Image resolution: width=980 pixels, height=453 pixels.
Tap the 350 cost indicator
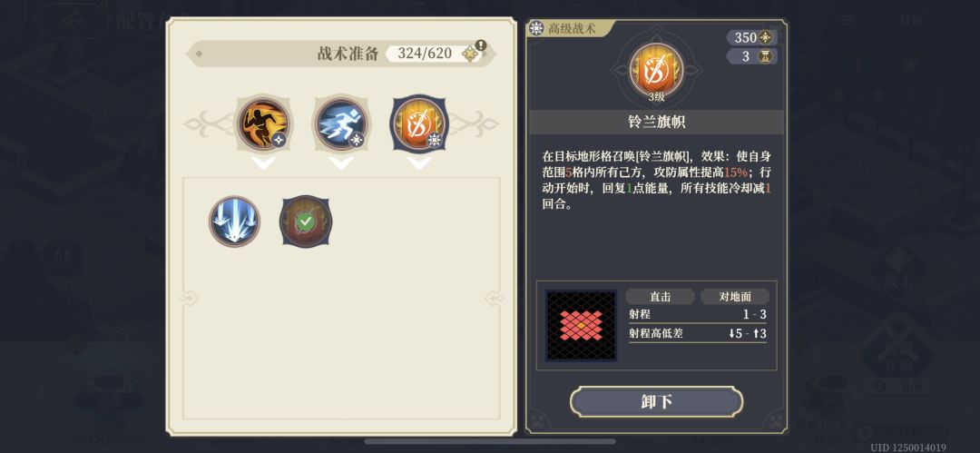coord(752,37)
